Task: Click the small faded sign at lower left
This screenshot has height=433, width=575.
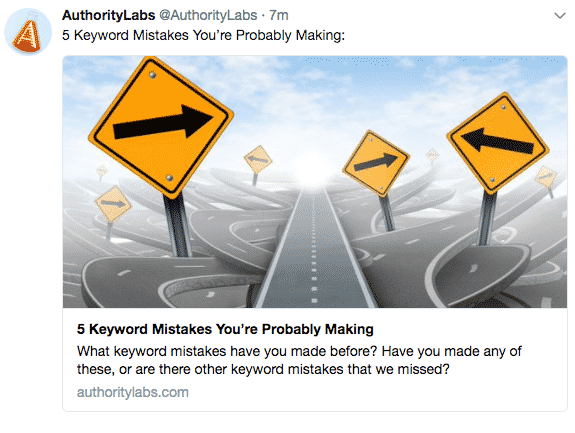Action: tap(113, 203)
